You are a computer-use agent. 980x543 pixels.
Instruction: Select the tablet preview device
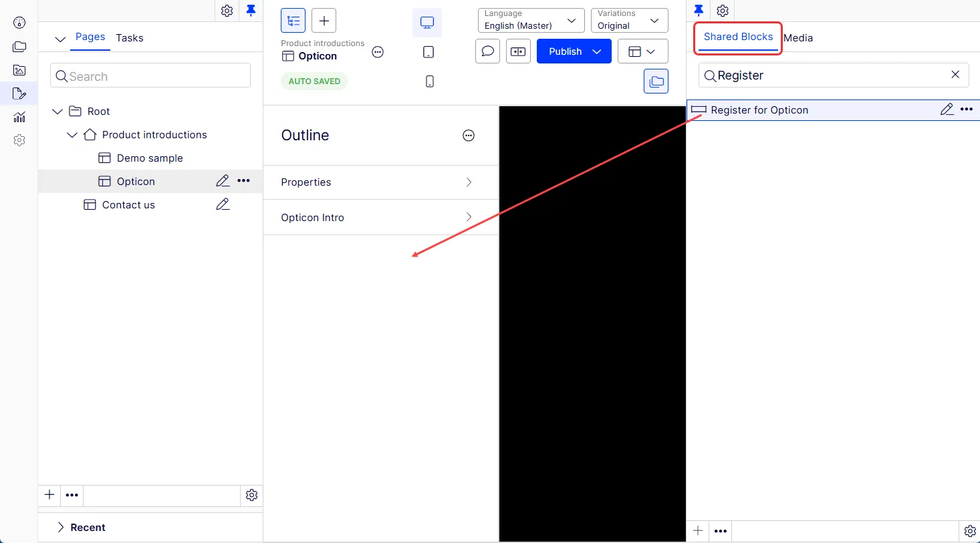[428, 52]
